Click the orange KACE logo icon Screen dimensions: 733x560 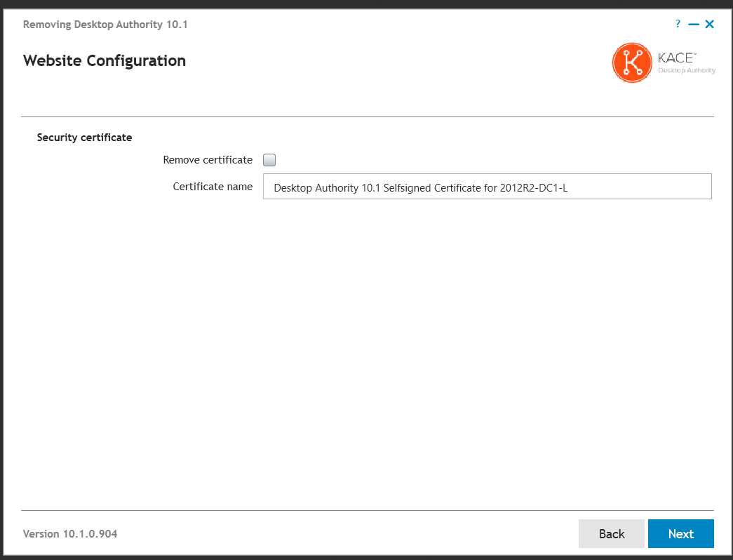pyautogui.click(x=633, y=62)
